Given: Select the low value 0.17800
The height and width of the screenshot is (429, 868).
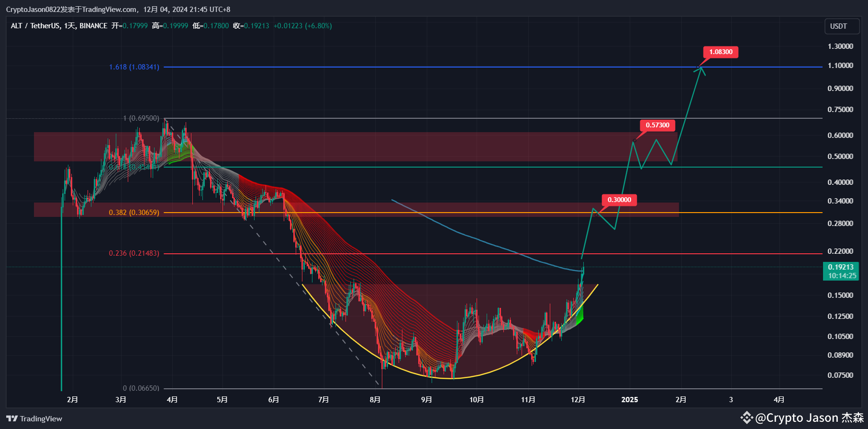Looking at the screenshot, I should [x=216, y=26].
